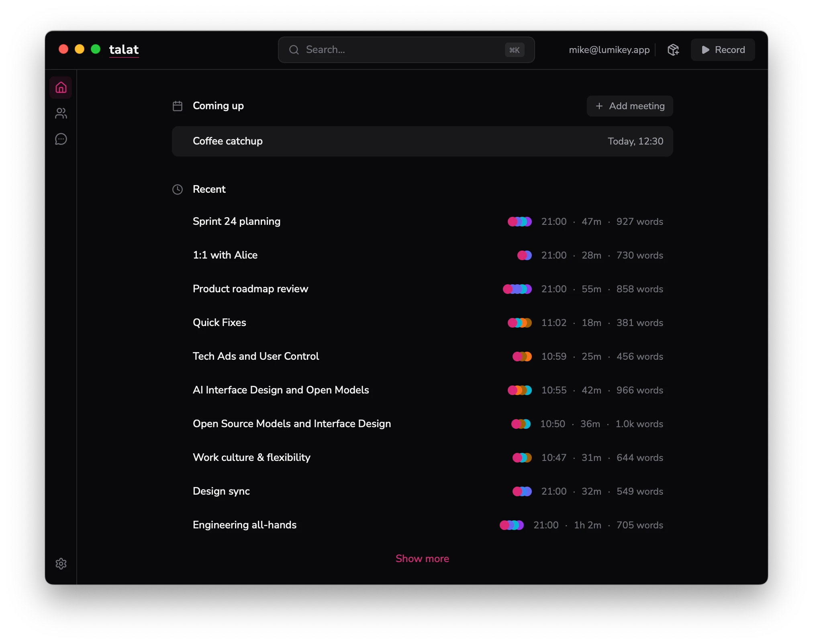Screen dimensions: 813x644
Task: Click the cube-plus icon beside the account email
Action: coord(673,50)
